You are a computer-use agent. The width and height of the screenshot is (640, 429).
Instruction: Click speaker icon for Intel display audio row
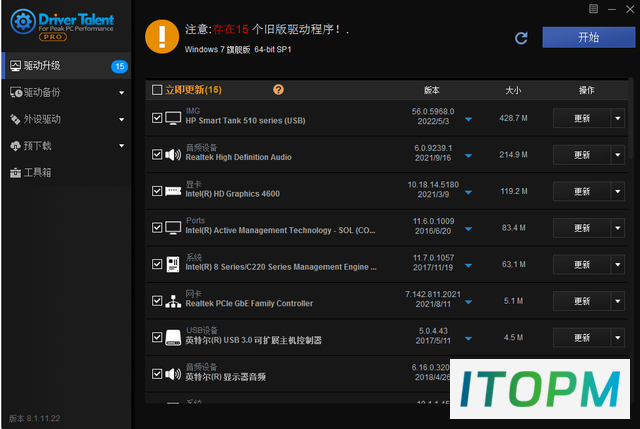point(173,374)
